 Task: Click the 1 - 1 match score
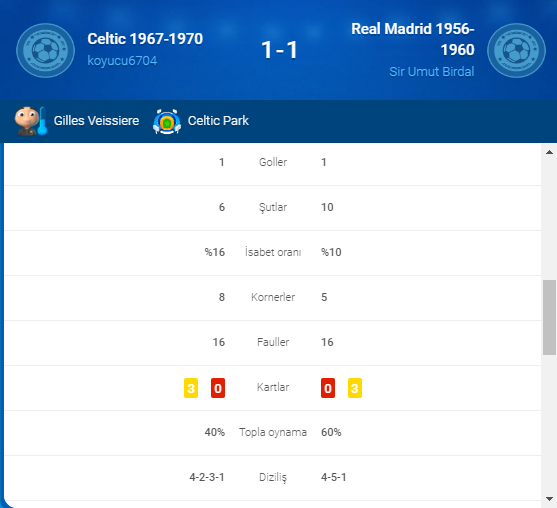click(x=279, y=50)
